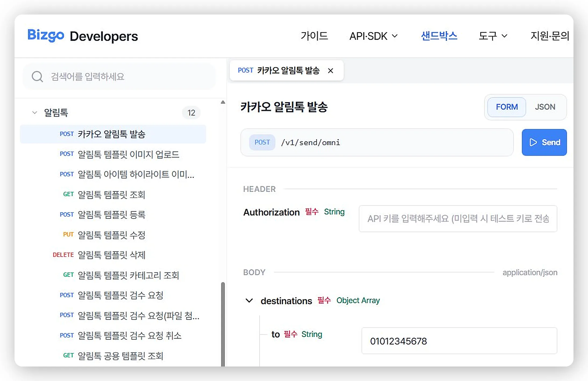Image resolution: width=588 pixels, height=381 pixels.
Task: Click the application/json label
Action: click(530, 272)
